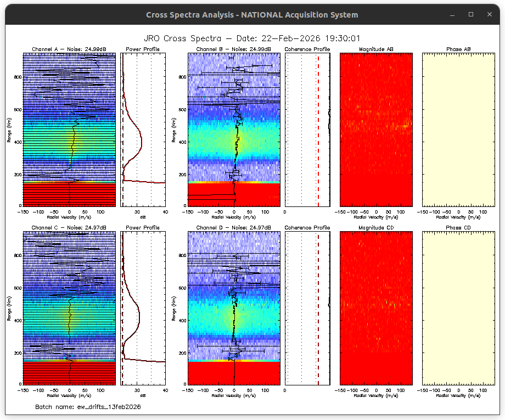Click the Channel D noise level title
The image size is (505, 420).
click(234, 227)
